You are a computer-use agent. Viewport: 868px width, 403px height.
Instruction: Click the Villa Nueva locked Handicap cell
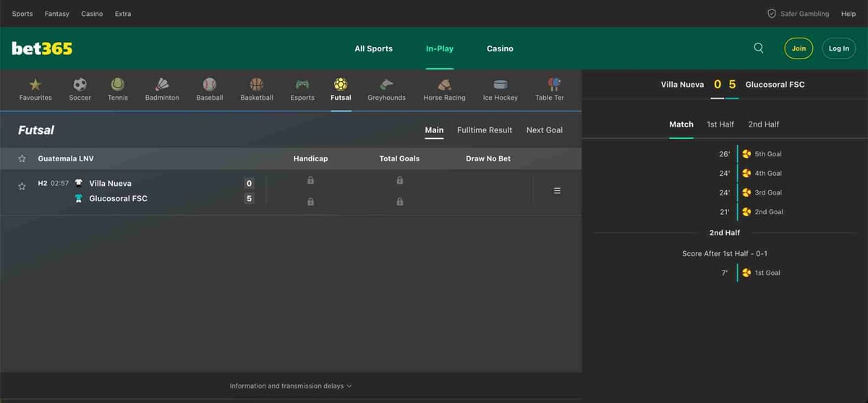(310, 180)
